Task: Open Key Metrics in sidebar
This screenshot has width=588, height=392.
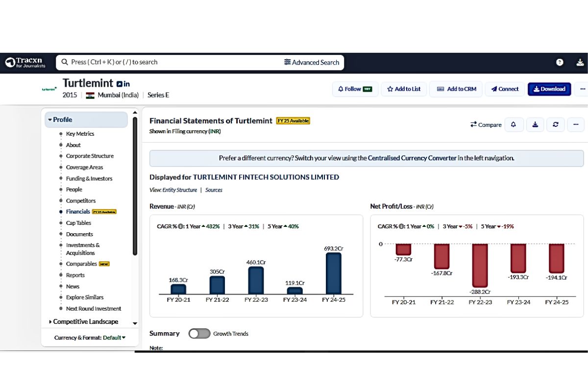Action: point(80,134)
